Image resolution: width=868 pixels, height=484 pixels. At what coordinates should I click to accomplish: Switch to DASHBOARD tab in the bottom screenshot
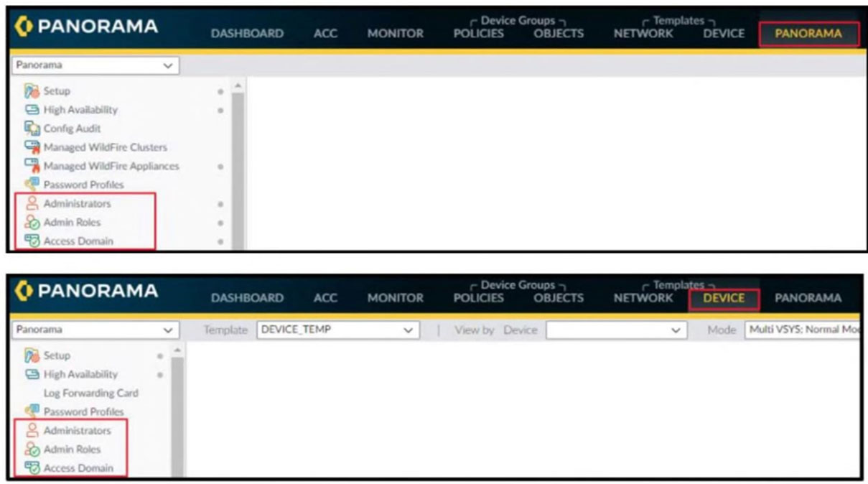[247, 298]
